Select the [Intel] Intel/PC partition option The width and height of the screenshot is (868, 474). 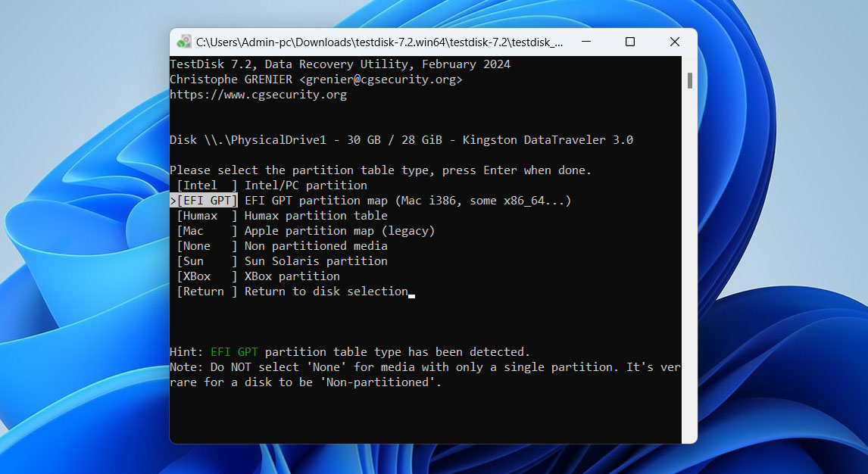pos(272,186)
